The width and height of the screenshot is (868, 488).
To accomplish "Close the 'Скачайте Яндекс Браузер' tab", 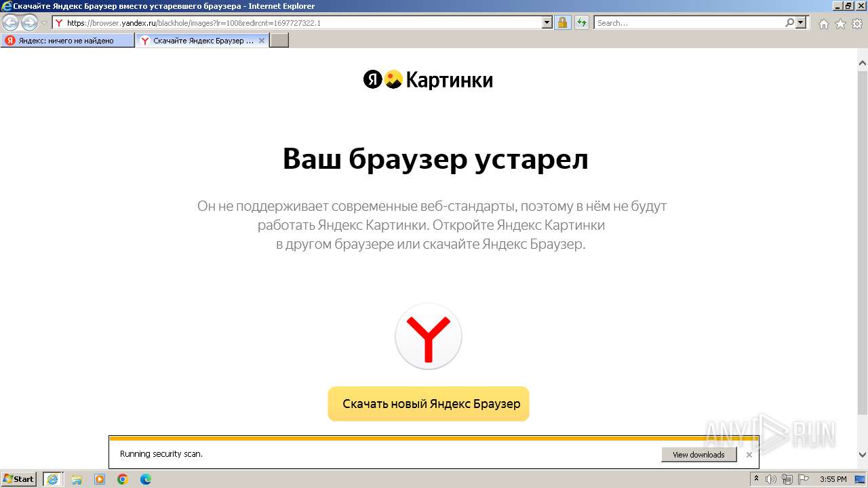I will click(x=262, y=41).
